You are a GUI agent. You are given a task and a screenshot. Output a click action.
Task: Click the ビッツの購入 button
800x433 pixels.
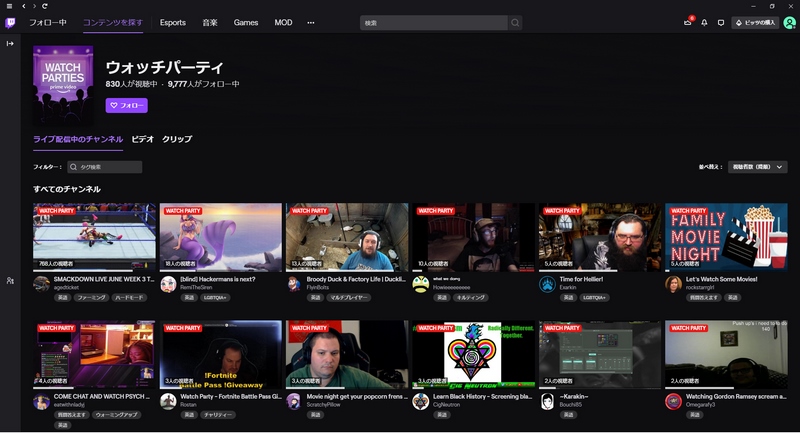[755, 23]
